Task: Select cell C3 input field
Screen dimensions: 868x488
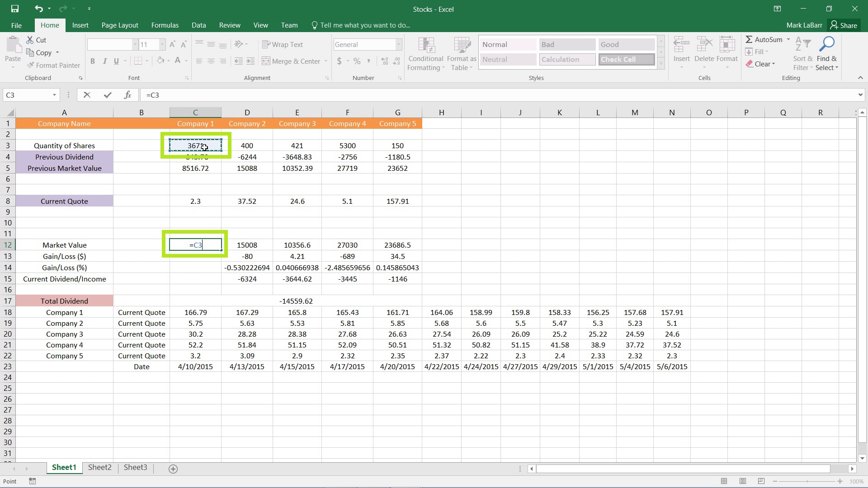Action: 195,145
